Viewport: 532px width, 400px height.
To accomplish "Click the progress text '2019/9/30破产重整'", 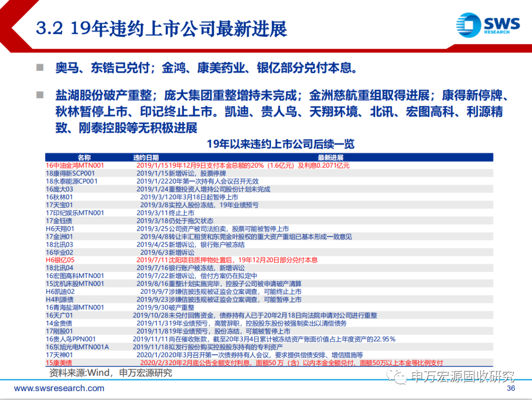I will 165,308.
